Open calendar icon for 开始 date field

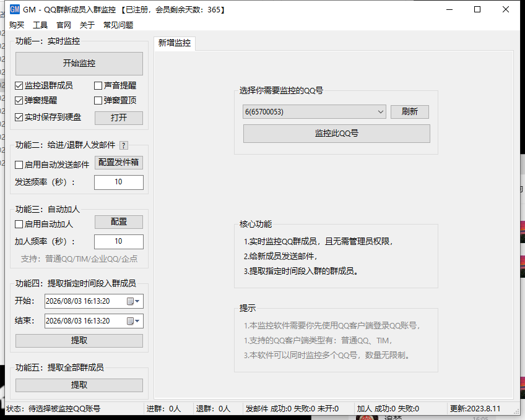pos(133,301)
